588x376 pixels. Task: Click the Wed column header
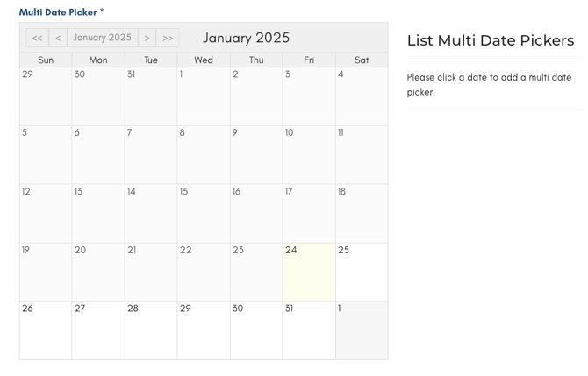(x=204, y=60)
